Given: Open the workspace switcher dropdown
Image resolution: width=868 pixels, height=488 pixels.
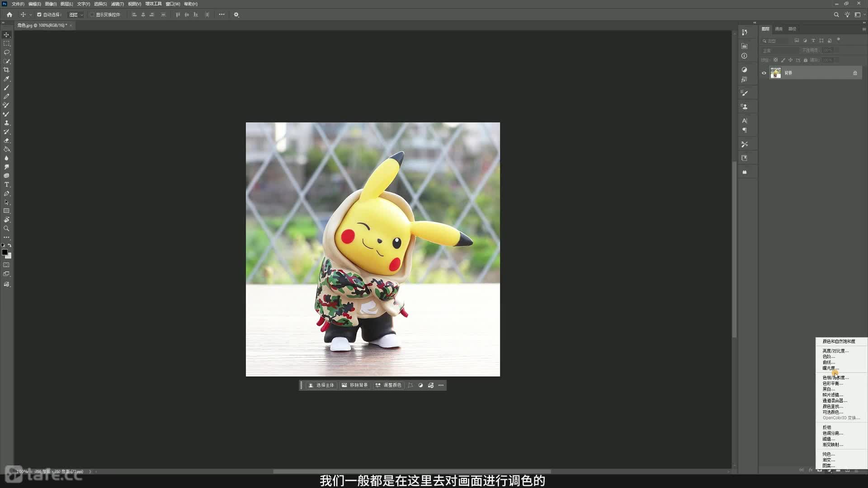Looking at the screenshot, I should (859, 14).
